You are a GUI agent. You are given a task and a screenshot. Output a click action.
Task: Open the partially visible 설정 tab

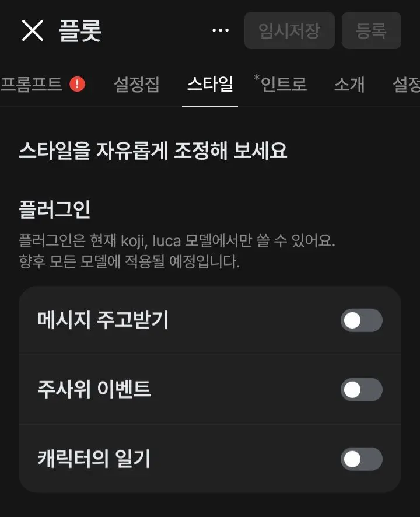[x=406, y=84]
